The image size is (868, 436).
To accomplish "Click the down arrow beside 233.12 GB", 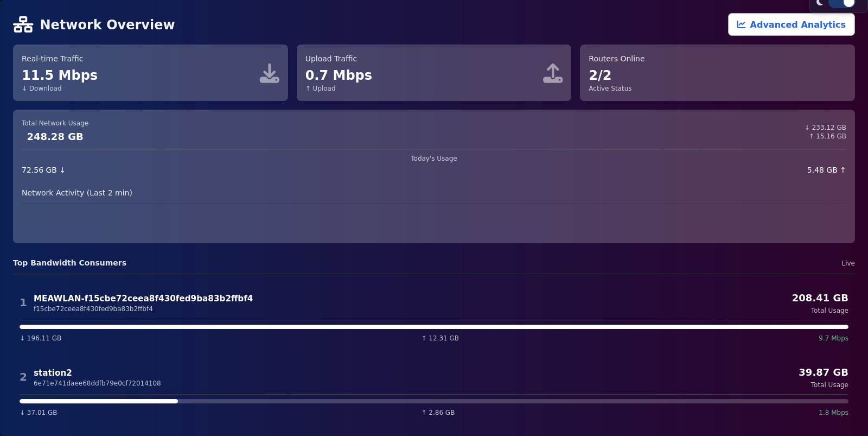I will tap(807, 127).
